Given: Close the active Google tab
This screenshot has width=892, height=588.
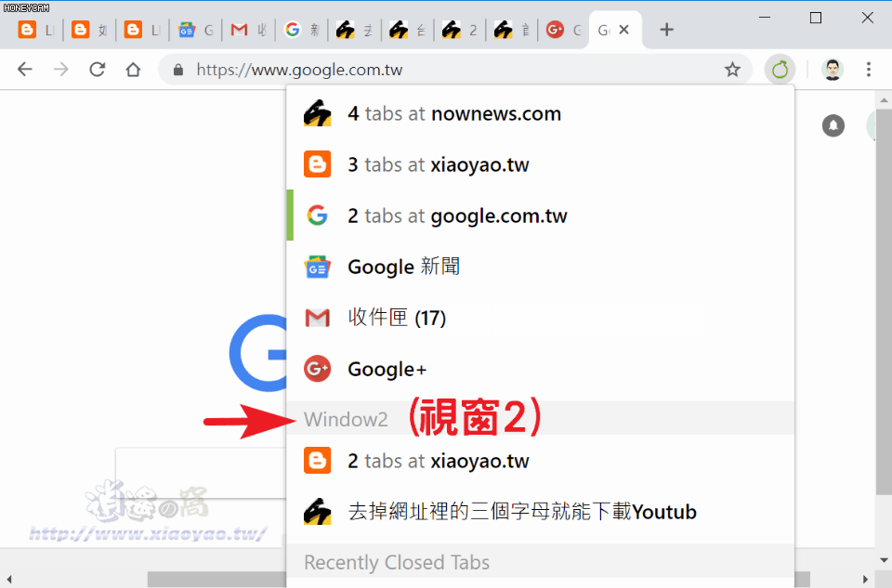Looking at the screenshot, I should (624, 30).
